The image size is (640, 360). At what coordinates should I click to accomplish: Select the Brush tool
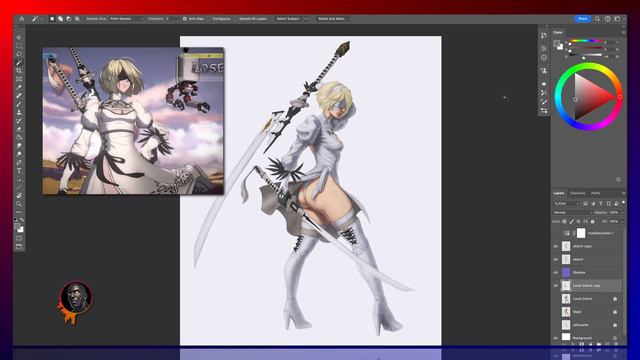pyautogui.click(x=19, y=104)
